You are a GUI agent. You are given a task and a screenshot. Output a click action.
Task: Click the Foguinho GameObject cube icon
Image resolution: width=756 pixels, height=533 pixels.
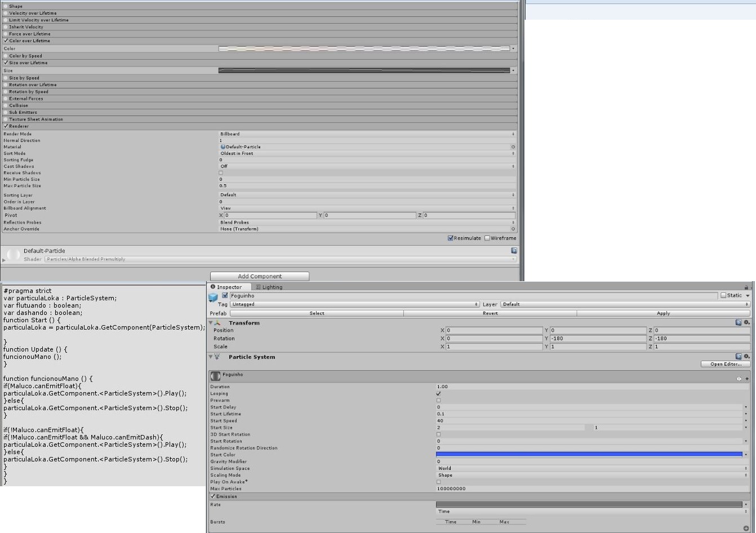point(213,297)
